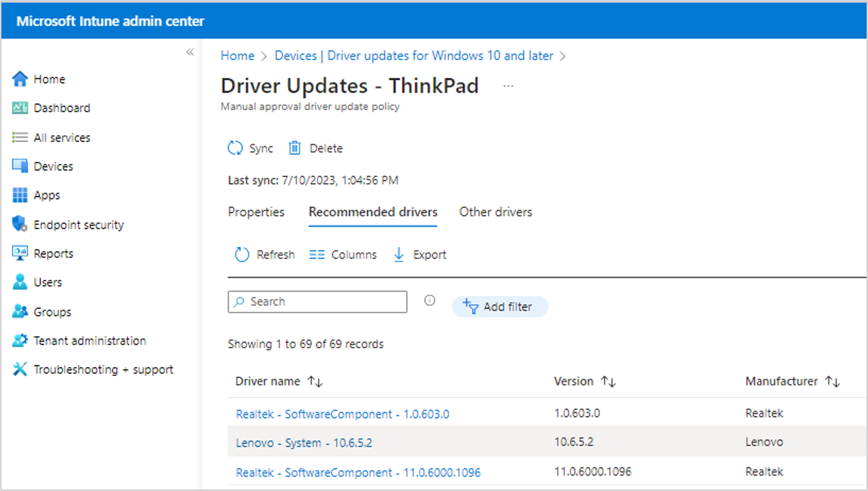Click version cell 11.0.6000.1096
Viewport: 868px width, 491px height.
coord(593,472)
